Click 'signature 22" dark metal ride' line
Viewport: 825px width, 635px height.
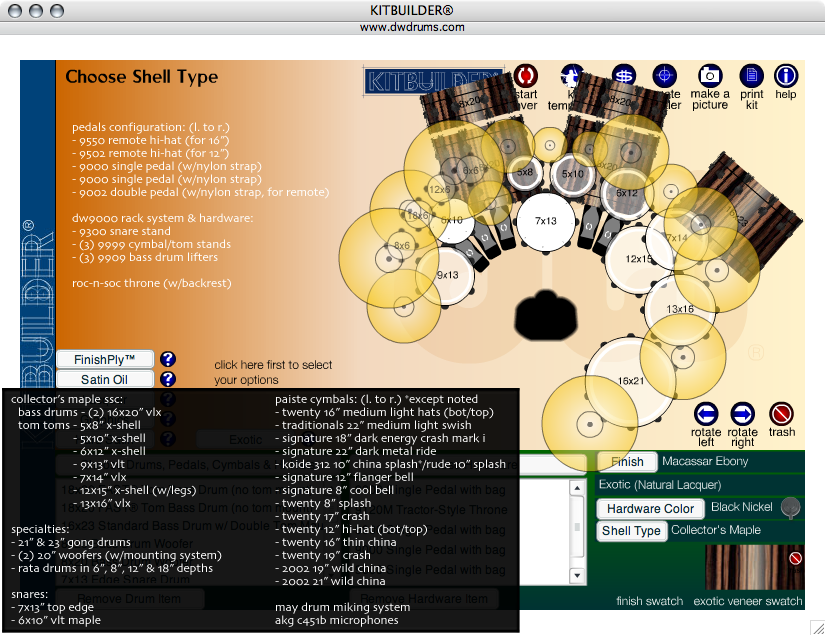click(356, 451)
